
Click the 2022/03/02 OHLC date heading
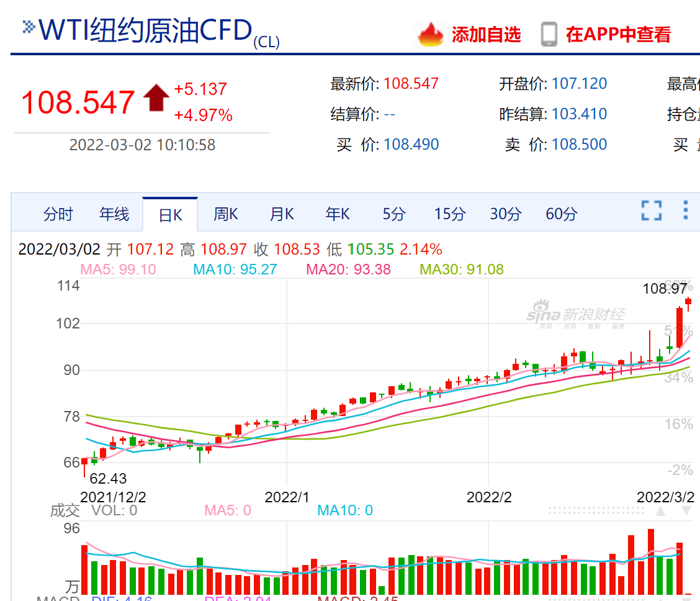tap(60, 249)
